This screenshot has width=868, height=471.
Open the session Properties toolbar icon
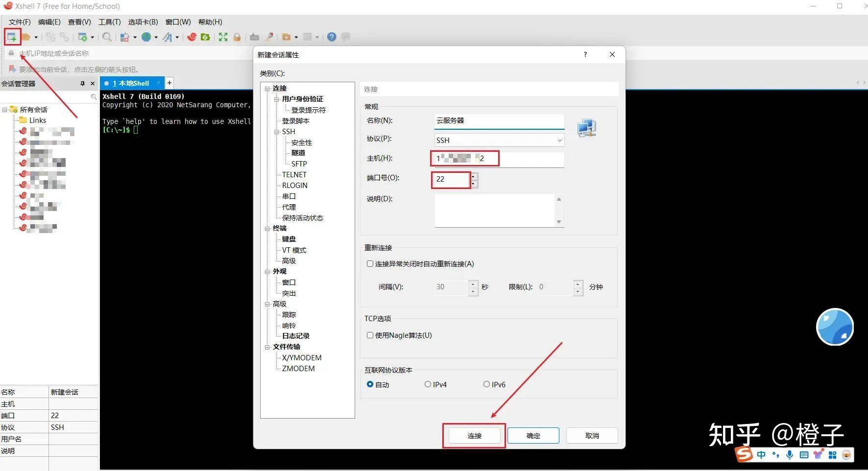(x=83, y=37)
